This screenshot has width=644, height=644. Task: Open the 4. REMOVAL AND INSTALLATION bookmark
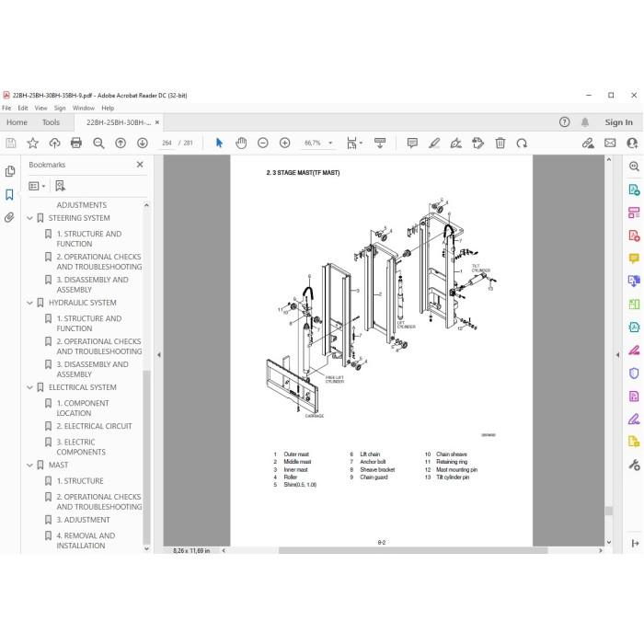(86, 541)
